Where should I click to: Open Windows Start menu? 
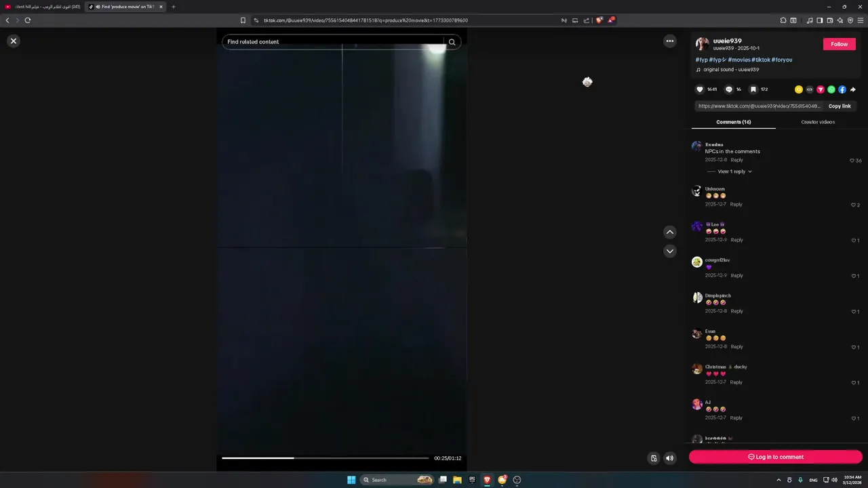[x=351, y=480]
